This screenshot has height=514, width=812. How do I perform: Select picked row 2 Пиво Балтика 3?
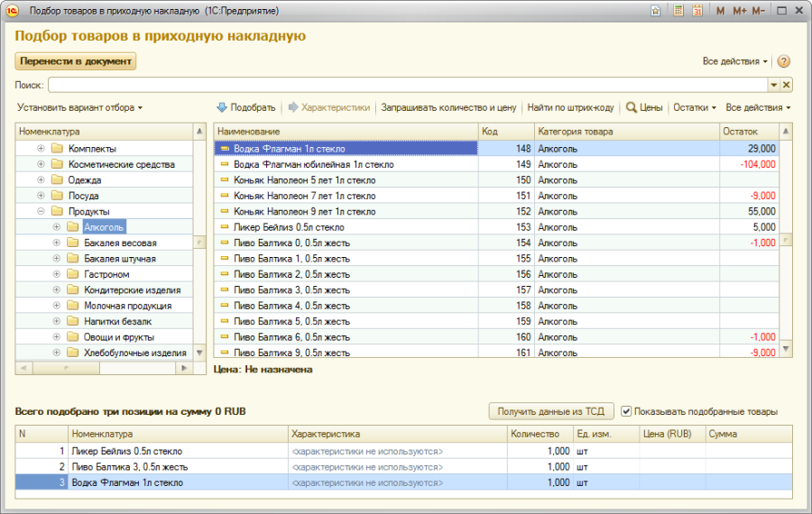(404, 467)
